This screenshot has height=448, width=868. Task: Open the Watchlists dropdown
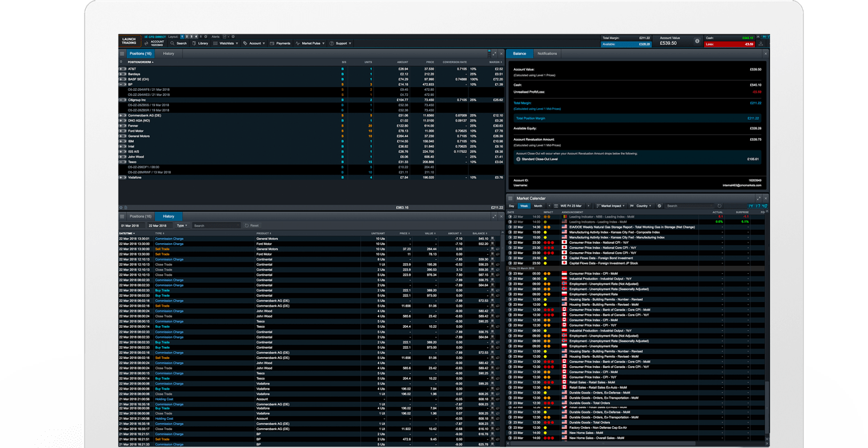click(x=227, y=44)
